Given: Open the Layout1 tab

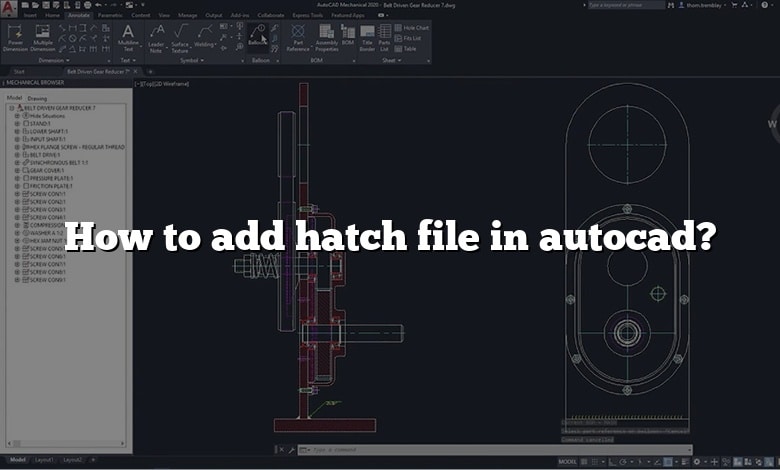Looking at the screenshot, I should [x=44, y=460].
